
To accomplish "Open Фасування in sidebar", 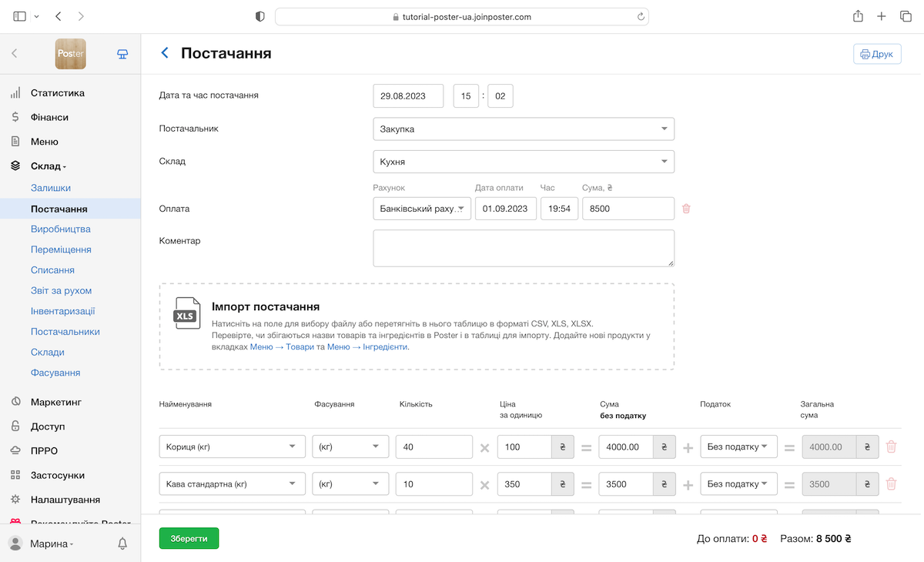I will [x=55, y=373].
